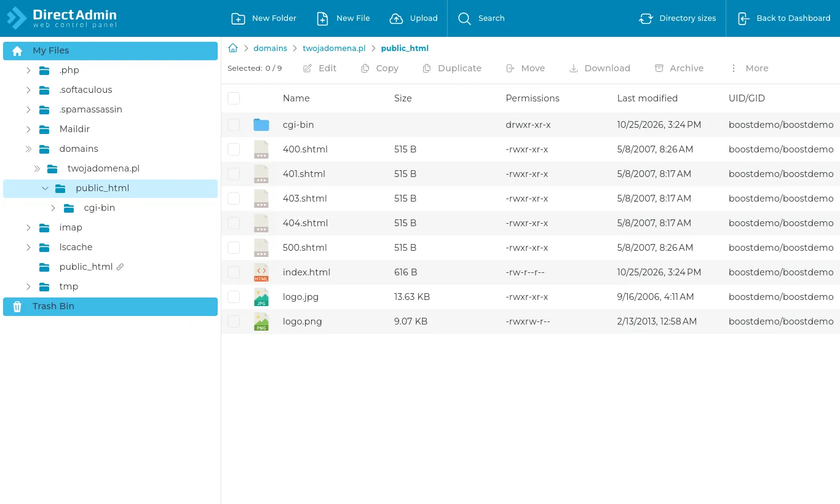Check the box for logo.png
This screenshot has height=504, width=840.
coord(234,321)
